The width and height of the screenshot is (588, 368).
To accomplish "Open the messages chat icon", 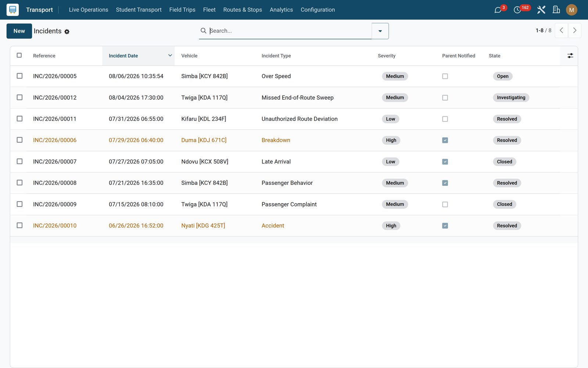I will coord(498,10).
